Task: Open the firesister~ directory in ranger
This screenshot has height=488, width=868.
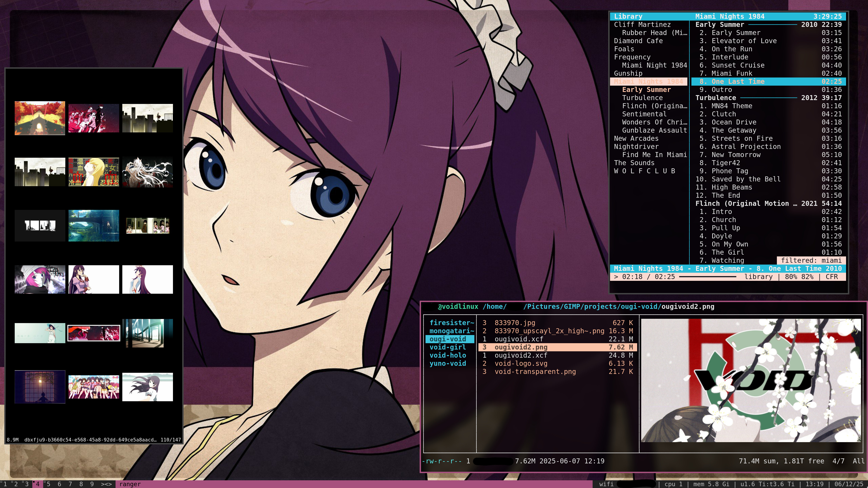Action: click(451, 323)
